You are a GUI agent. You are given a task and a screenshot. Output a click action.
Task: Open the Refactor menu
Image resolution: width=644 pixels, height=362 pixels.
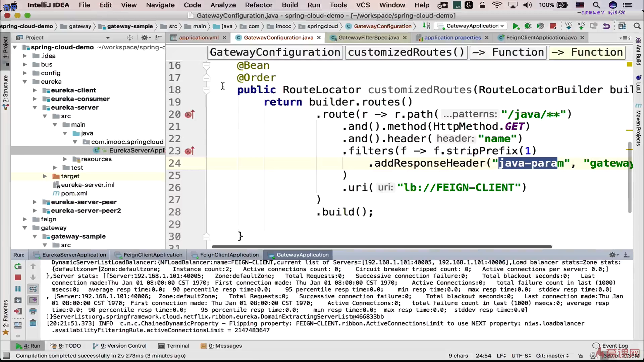click(259, 5)
